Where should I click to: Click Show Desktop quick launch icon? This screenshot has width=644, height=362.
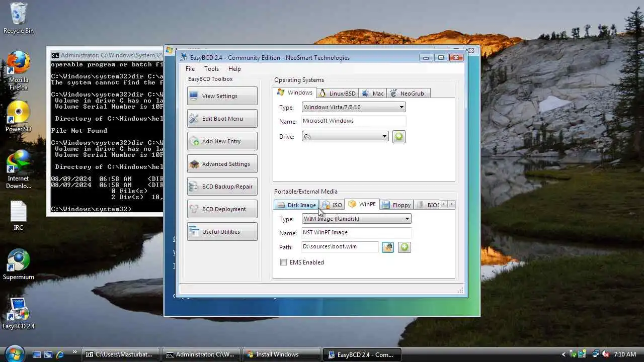point(36,354)
